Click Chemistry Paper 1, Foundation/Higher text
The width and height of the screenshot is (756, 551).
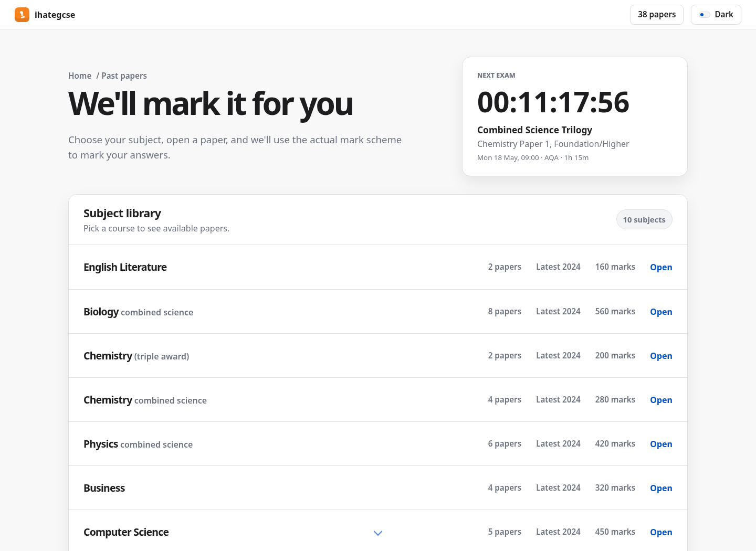553,144
